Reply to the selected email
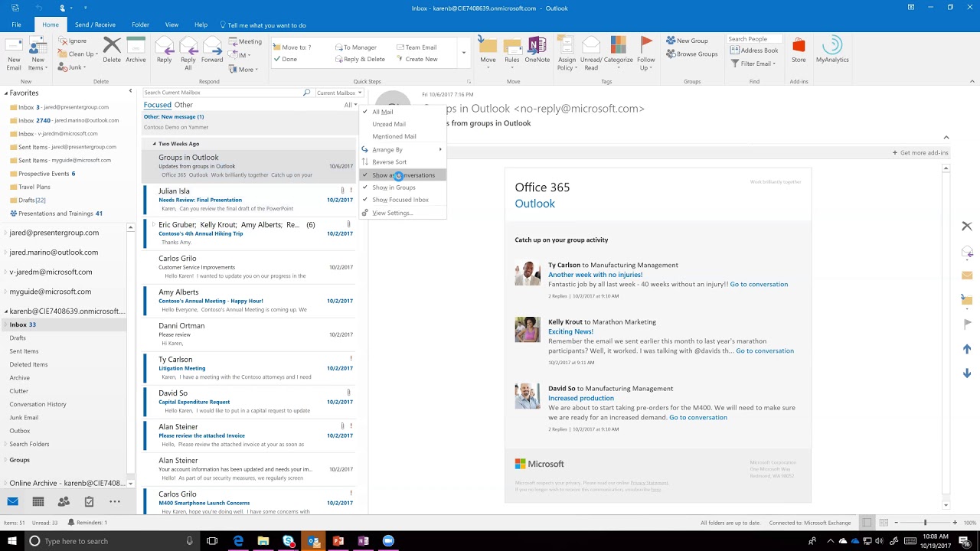980x551 pixels. click(164, 51)
